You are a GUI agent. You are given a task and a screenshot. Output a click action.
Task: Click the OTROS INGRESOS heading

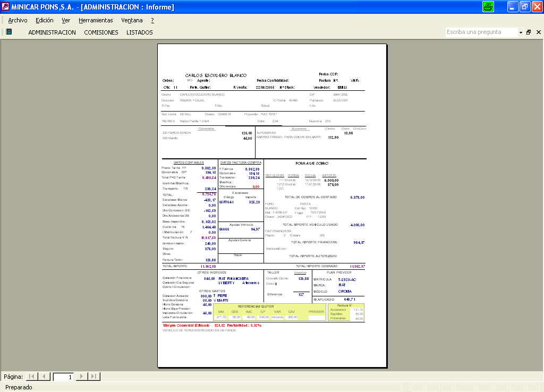212,272
